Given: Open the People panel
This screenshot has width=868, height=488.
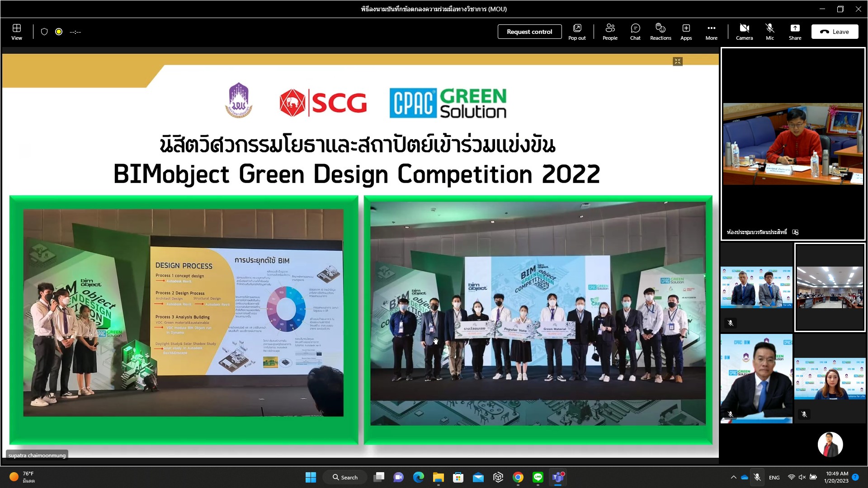Looking at the screenshot, I should click(x=610, y=32).
